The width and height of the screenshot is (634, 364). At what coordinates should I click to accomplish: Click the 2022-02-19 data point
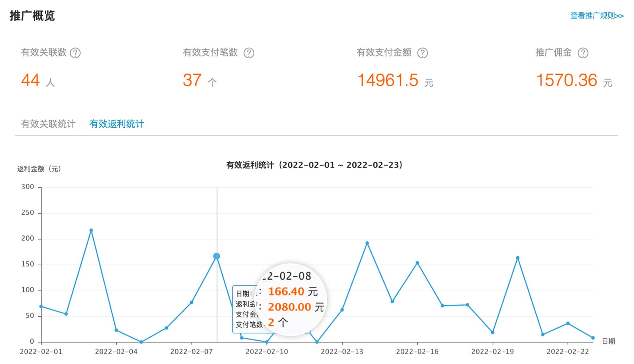click(493, 332)
